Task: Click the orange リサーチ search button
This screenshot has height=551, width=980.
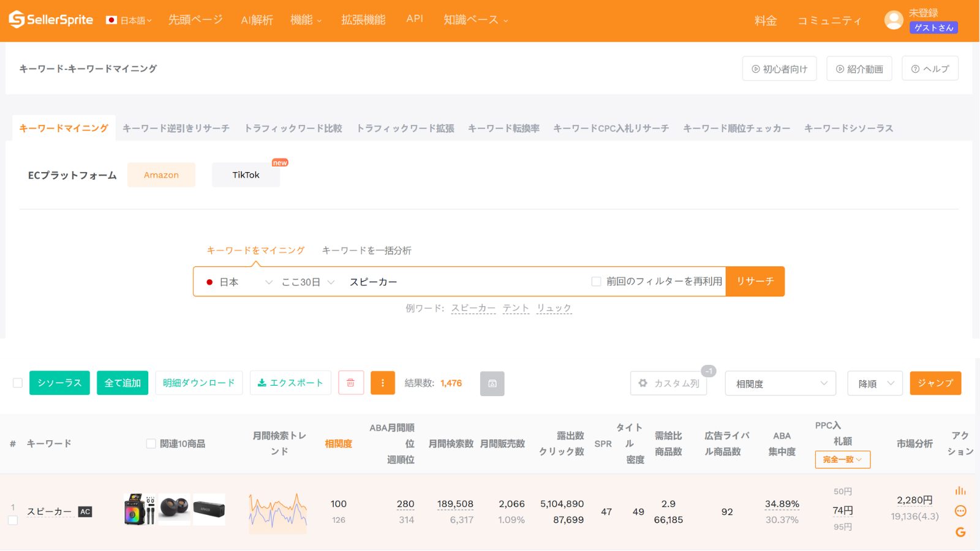Action: [x=755, y=282]
